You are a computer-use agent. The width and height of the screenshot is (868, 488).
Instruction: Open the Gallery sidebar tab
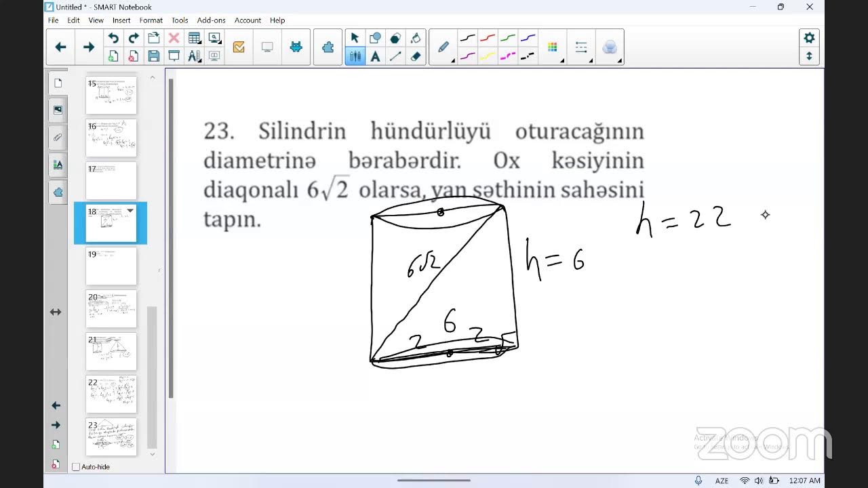58,110
